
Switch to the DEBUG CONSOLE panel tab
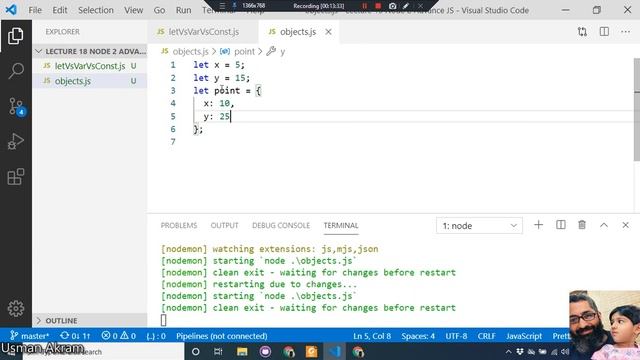click(281, 225)
